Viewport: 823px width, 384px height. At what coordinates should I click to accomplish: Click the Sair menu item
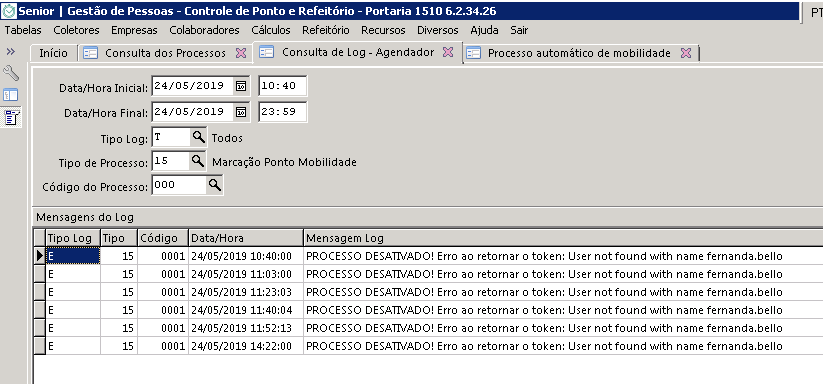coord(519,30)
